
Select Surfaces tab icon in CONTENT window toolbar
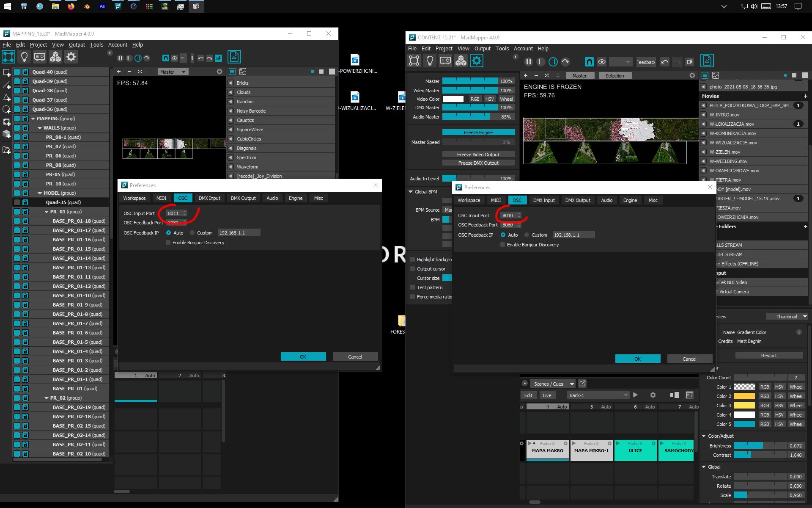pyautogui.click(x=414, y=61)
